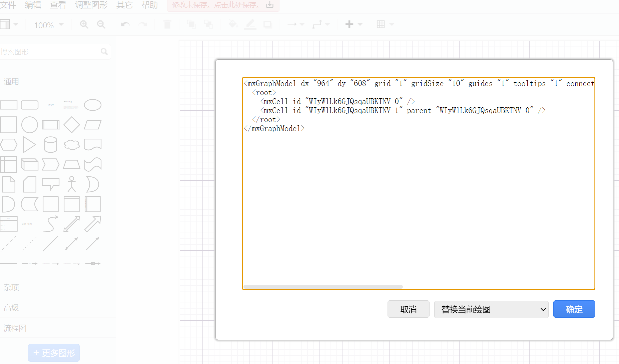
Task: Select the triangle shape
Action: (x=30, y=145)
